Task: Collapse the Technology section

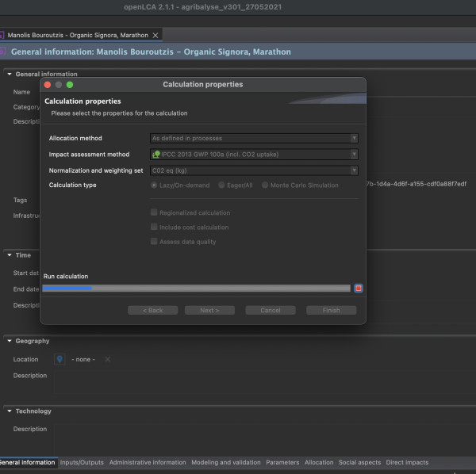Action: pyautogui.click(x=10, y=411)
